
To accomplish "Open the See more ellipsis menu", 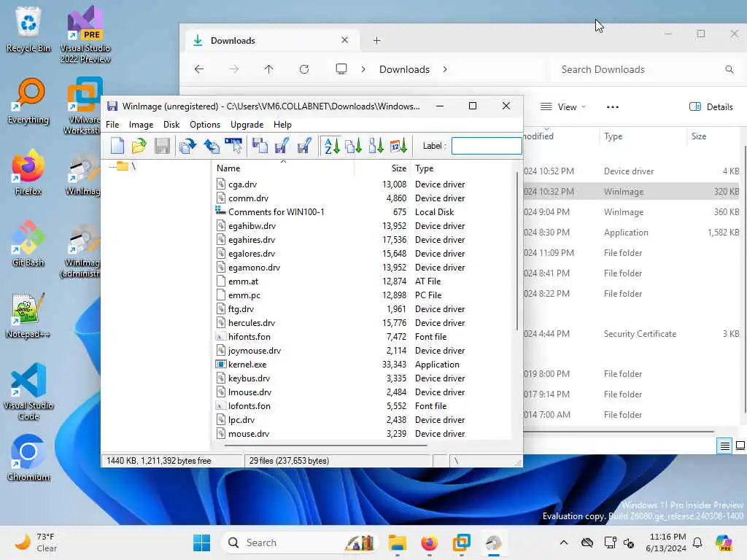I will 613,107.
